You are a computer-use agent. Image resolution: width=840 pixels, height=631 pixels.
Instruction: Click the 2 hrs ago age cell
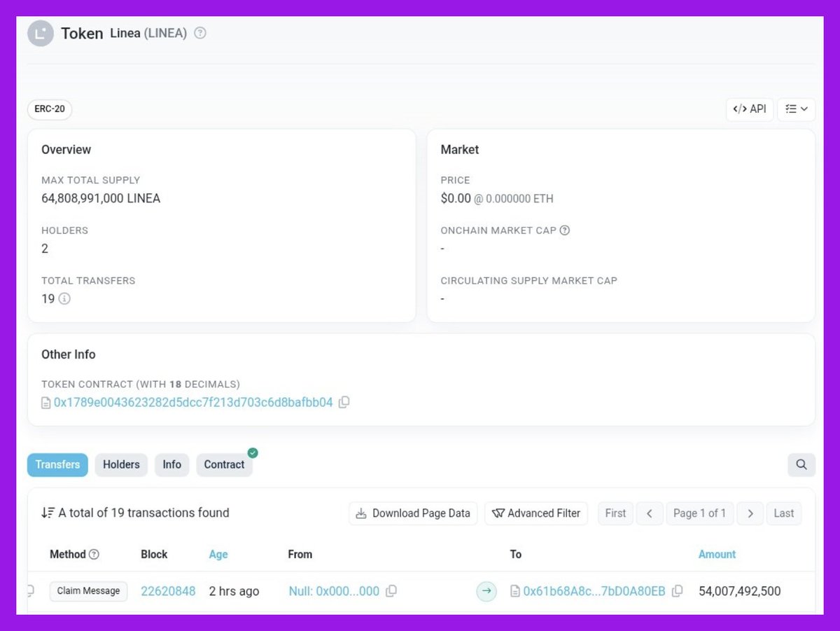coord(234,591)
